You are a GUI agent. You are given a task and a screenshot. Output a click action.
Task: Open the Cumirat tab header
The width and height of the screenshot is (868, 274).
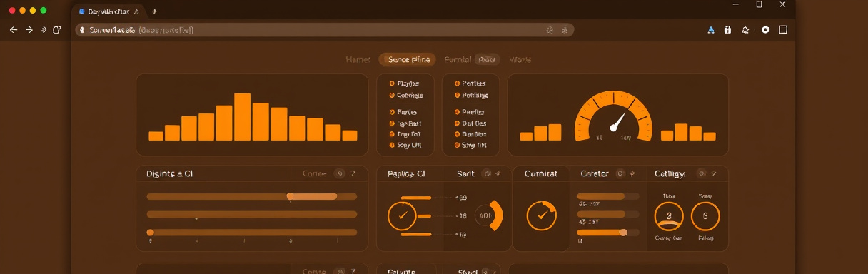541,173
